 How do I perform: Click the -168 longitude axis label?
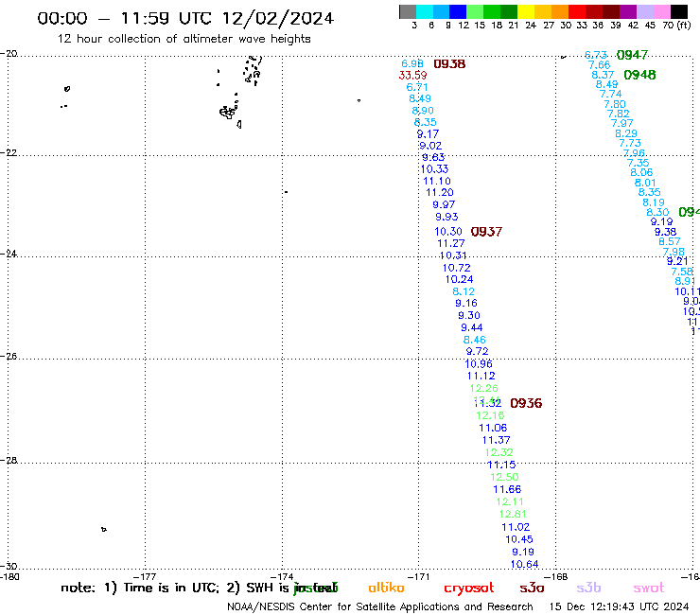[x=555, y=577]
